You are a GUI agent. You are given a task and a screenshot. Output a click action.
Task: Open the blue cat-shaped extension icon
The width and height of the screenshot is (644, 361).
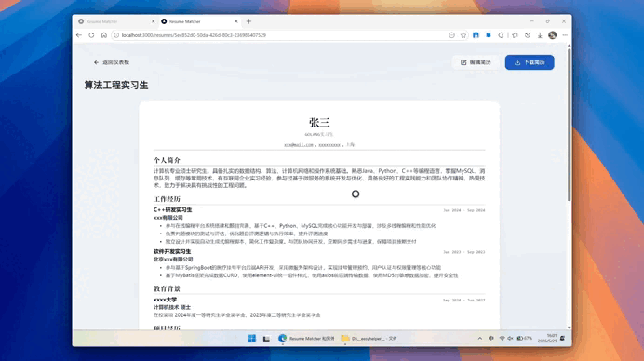tap(489, 35)
